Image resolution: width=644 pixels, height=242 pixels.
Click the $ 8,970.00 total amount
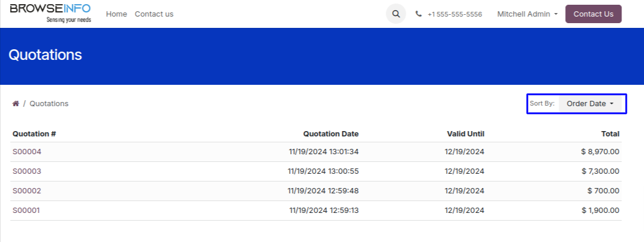pos(600,152)
